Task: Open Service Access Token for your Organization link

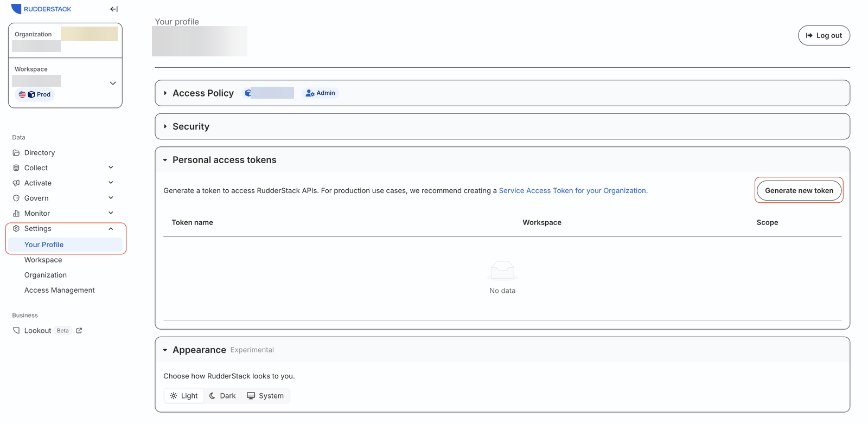Action: pos(572,191)
